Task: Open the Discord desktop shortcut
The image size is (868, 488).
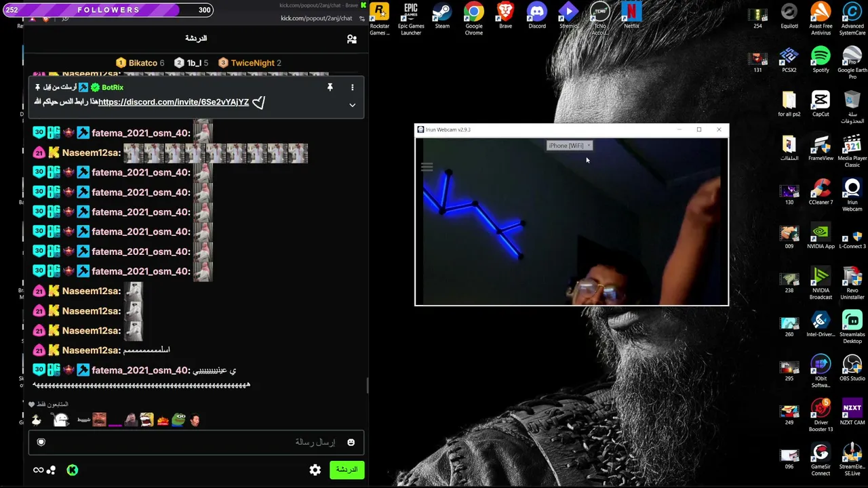Action: click(537, 17)
